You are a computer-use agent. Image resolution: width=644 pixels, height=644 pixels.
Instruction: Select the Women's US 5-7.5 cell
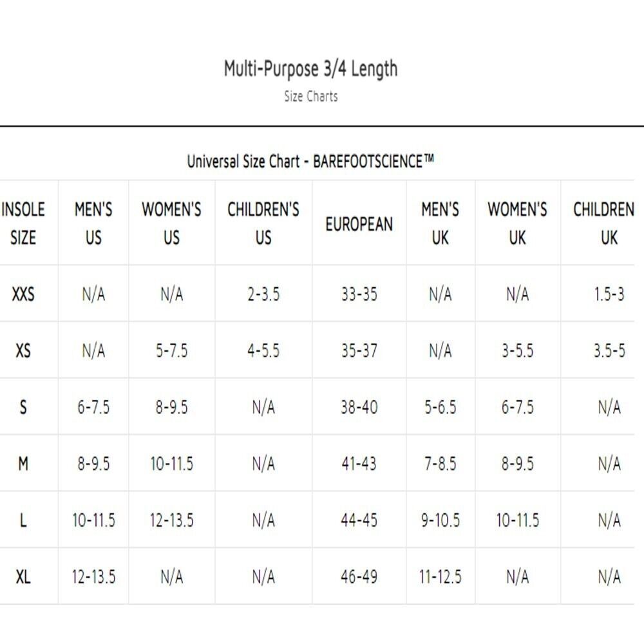(x=172, y=351)
